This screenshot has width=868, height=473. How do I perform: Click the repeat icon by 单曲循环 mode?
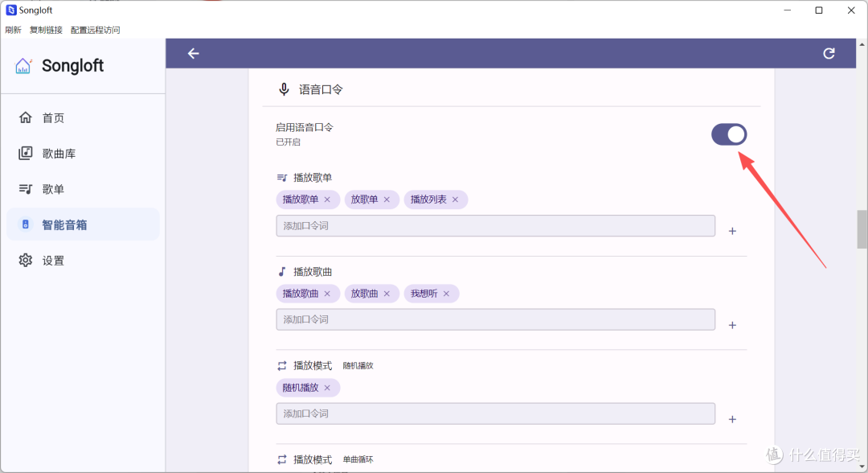[x=282, y=459]
